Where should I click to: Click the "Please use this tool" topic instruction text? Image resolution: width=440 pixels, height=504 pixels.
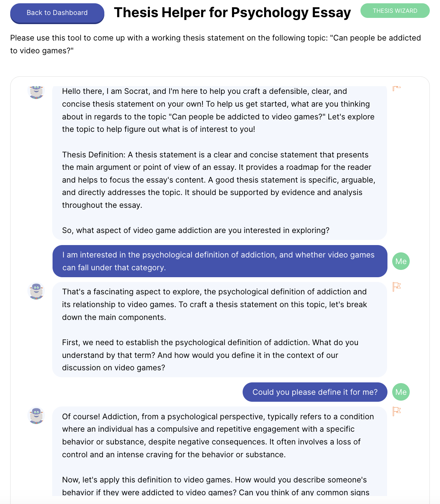215,44
